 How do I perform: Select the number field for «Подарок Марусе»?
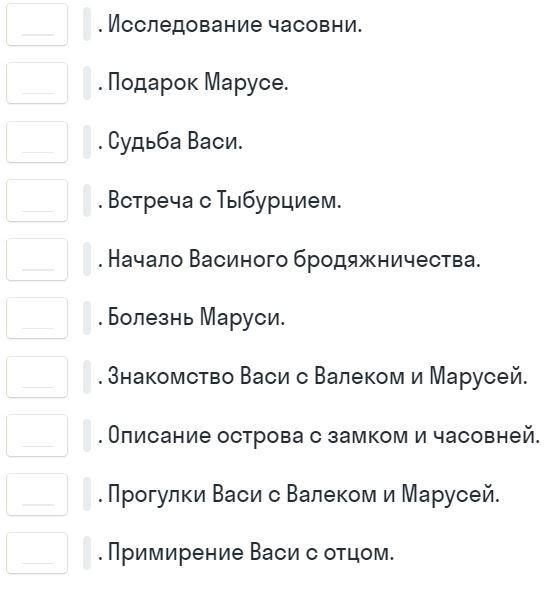tap(37, 83)
